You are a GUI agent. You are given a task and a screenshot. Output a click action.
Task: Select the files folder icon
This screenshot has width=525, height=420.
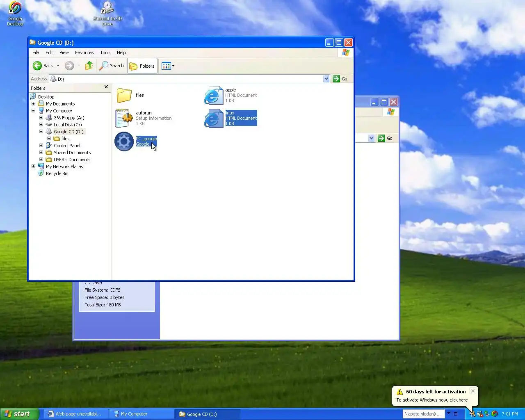click(x=124, y=95)
